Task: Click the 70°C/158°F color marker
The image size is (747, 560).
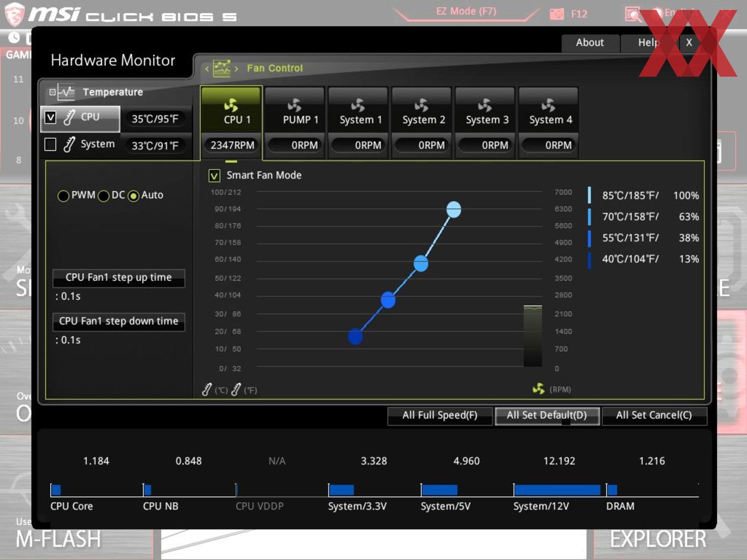Action: tap(589, 216)
